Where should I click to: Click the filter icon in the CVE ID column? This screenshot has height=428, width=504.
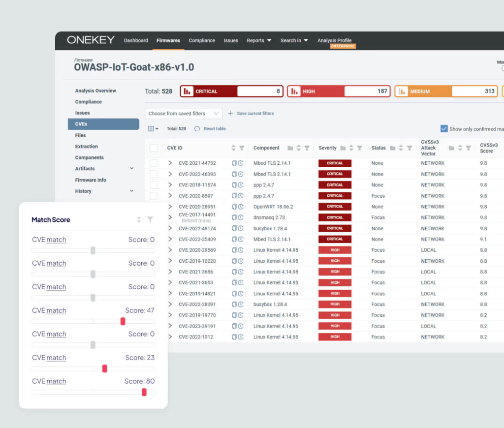click(x=242, y=148)
